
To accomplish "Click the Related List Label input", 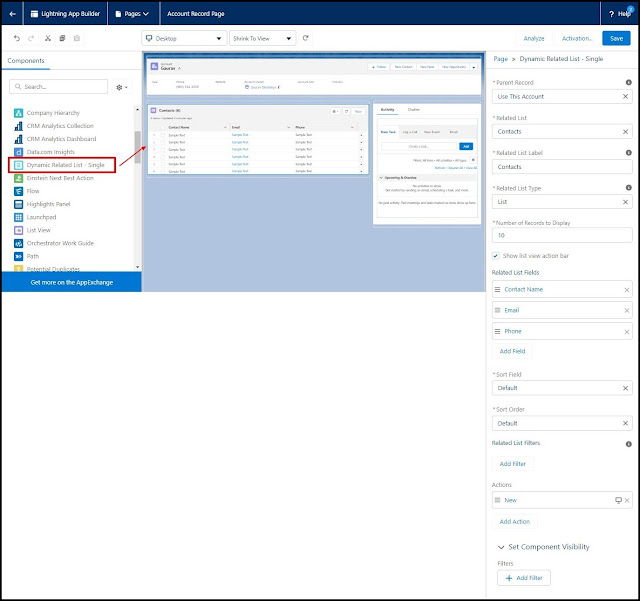I will [562, 167].
